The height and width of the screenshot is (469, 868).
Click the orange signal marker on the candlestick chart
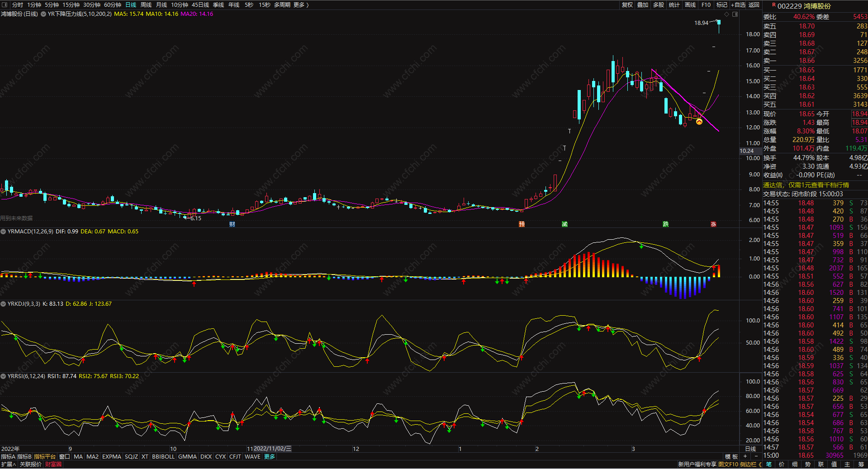click(699, 122)
